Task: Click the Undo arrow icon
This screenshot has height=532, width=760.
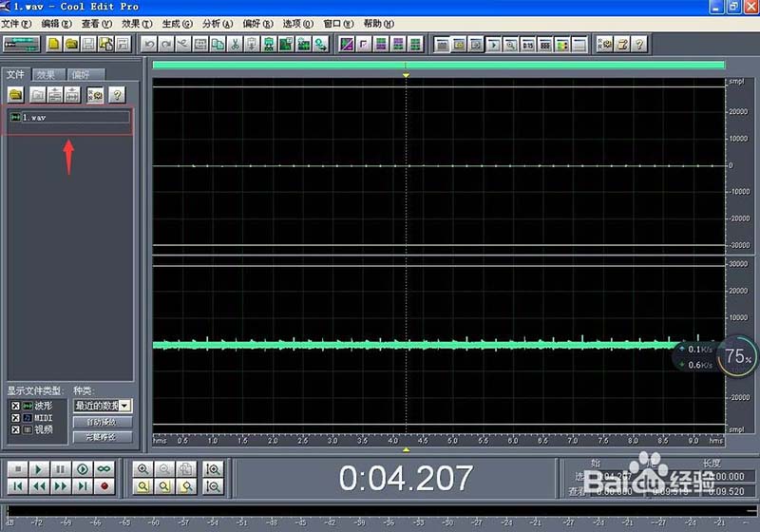Action: pyautogui.click(x=149, y=45)
